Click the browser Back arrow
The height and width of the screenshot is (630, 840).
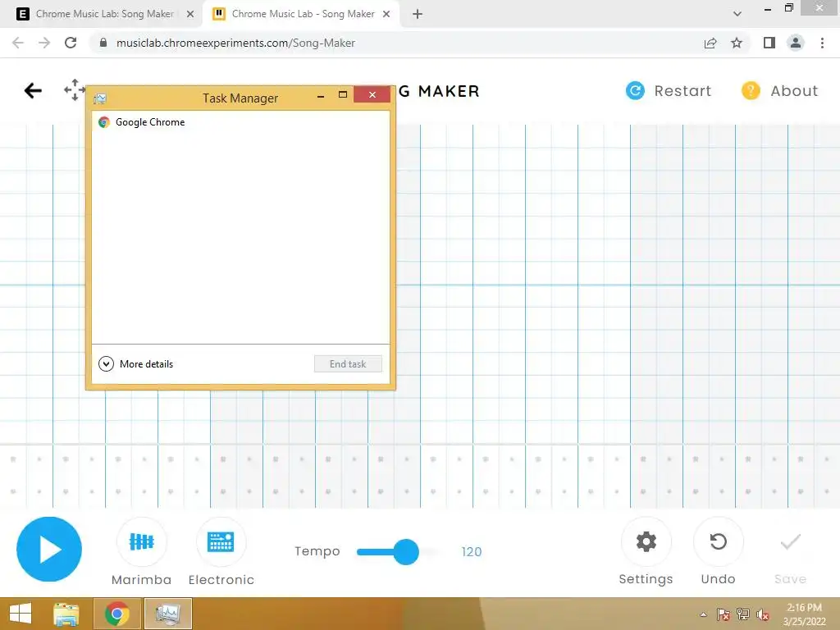point(18,43)
